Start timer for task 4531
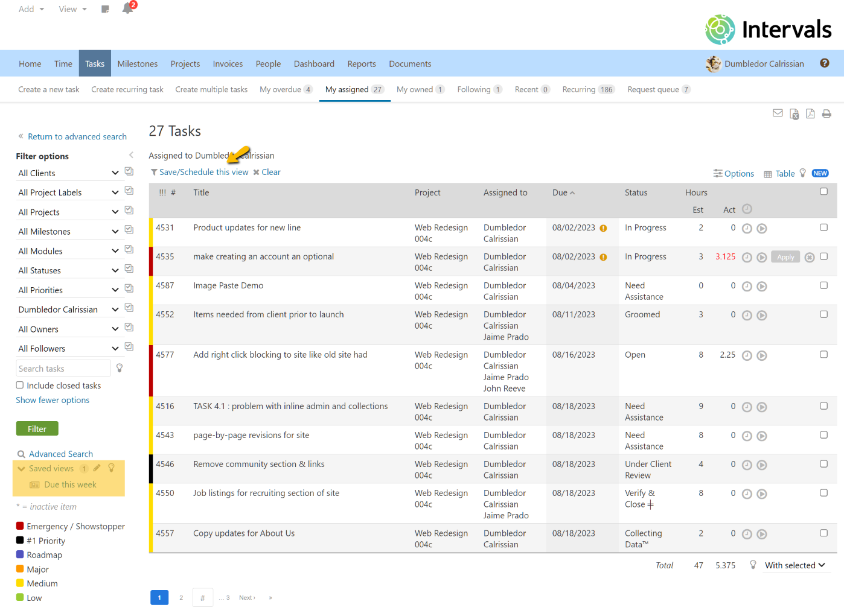 coord(762,229)
